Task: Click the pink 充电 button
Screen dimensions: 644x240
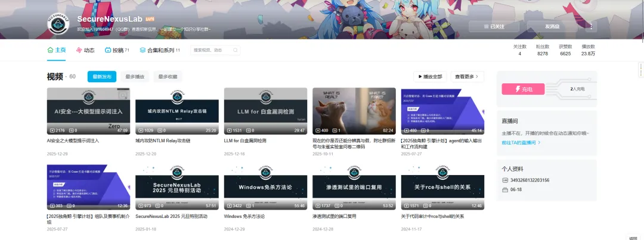Action: [x=523, y=89]
